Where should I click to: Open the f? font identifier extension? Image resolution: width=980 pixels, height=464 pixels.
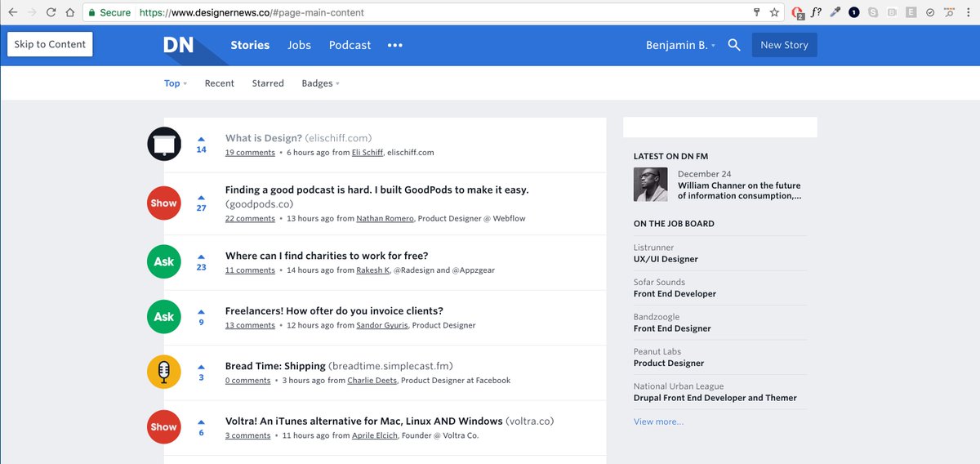pyautogui.click(x=816, y=13)
